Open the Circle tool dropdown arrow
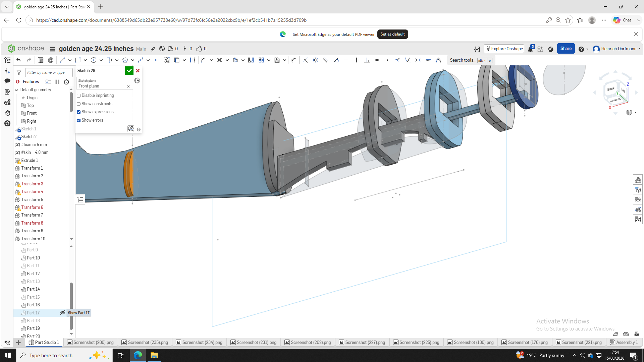The image size is (644, 362). [101, 60]
